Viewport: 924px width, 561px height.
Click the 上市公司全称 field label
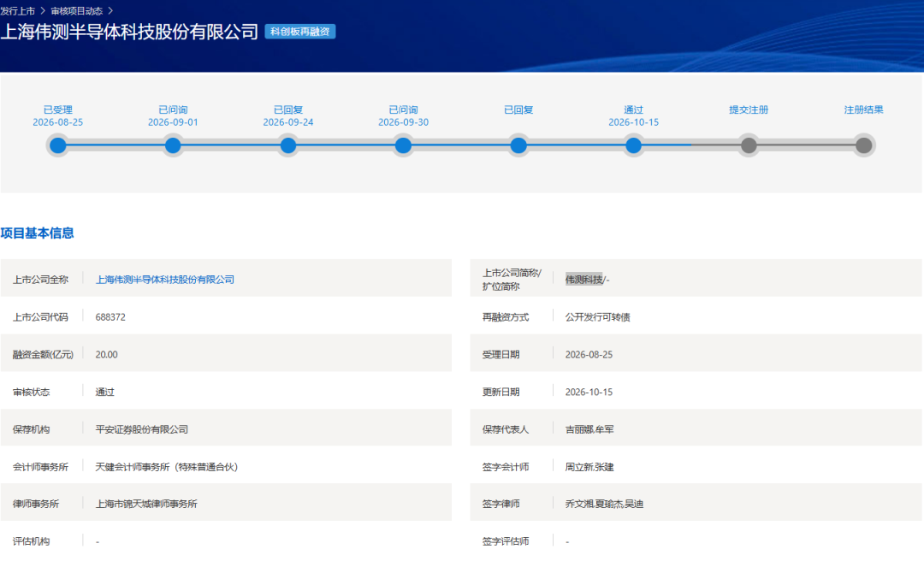point(41,280)
